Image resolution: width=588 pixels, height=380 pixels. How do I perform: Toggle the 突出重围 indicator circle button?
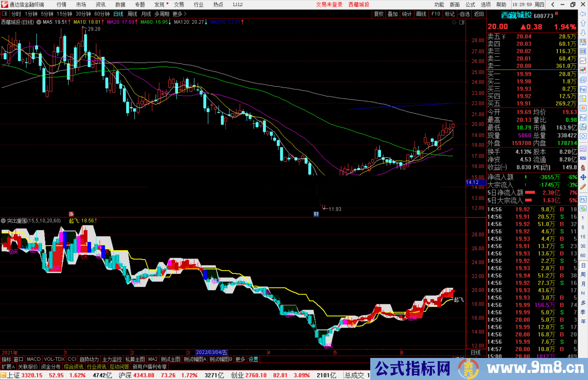[3, 221]
